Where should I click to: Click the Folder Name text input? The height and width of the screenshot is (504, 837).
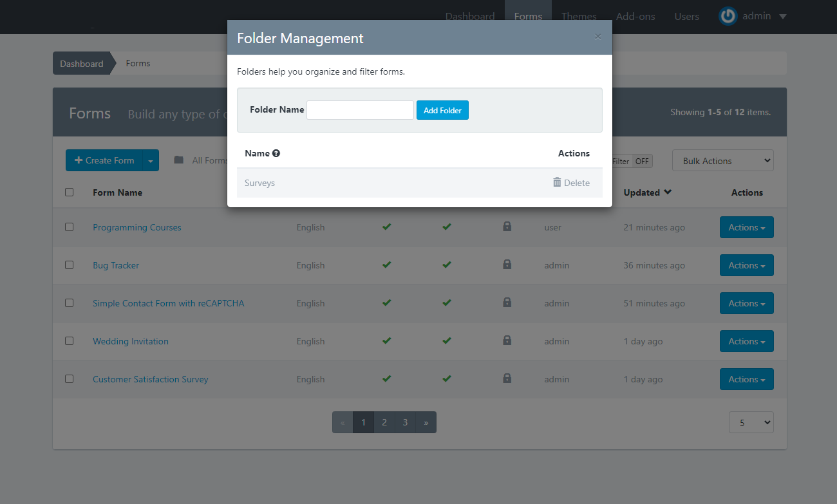point(360,110)
